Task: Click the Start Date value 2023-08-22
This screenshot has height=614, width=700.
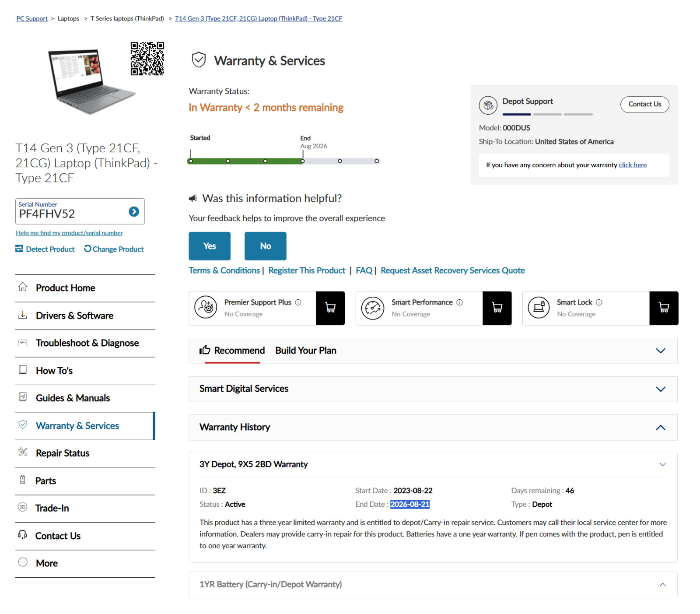Action: pyautogui.click(x=413, y=491)
